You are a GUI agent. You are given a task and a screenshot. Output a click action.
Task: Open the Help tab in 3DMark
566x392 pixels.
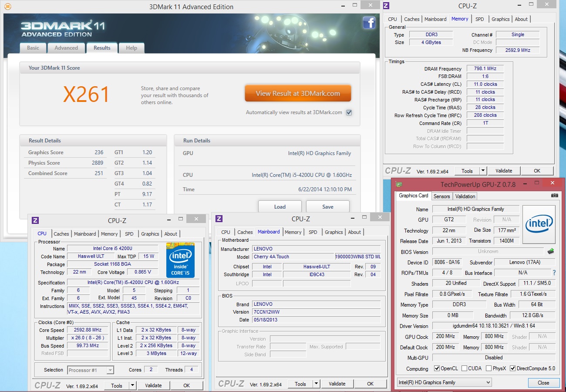tap(131, 48)
